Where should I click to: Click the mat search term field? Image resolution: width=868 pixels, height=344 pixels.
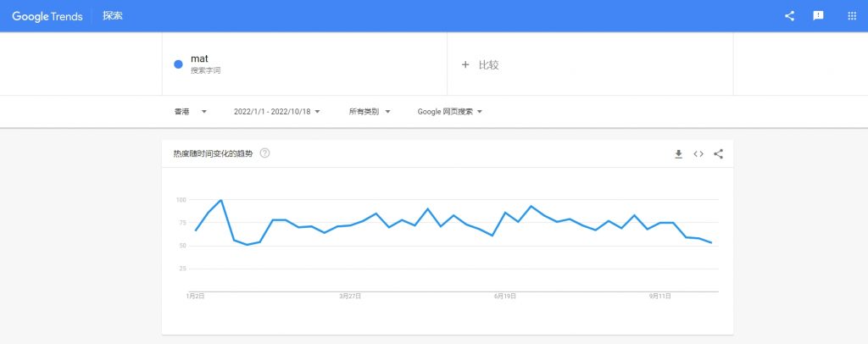coord(200,59)
